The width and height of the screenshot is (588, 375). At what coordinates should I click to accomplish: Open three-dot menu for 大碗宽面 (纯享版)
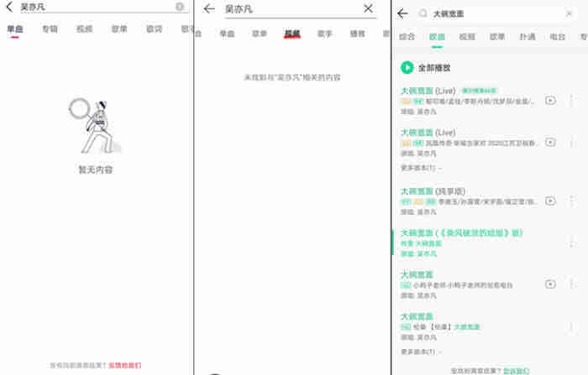[x=572, y=201]
